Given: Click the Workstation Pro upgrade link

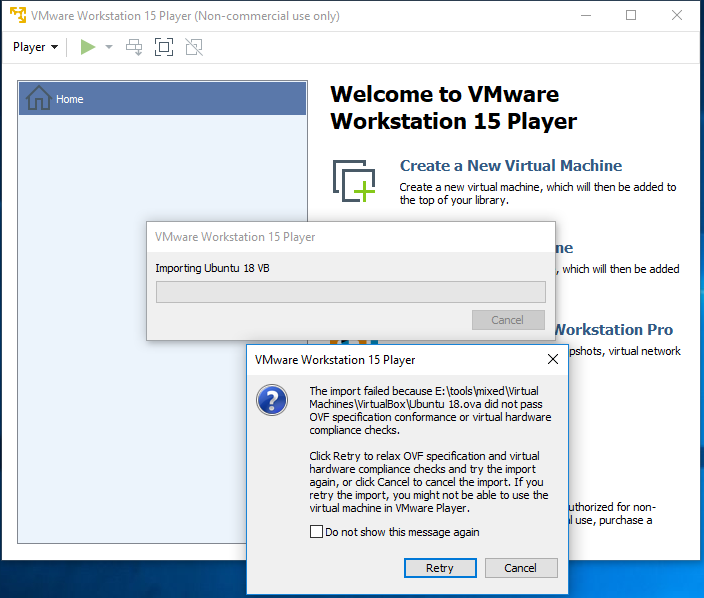Looking at the screenshot, I should tap(615, 330).
